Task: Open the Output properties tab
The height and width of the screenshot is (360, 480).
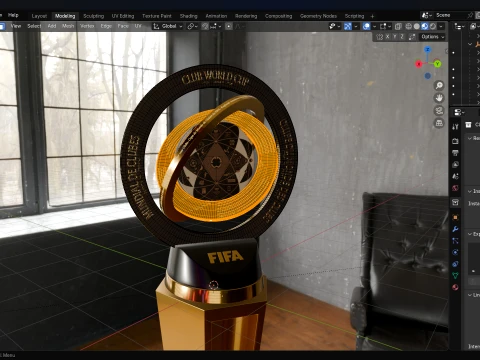Action: [x=455, y=153]
